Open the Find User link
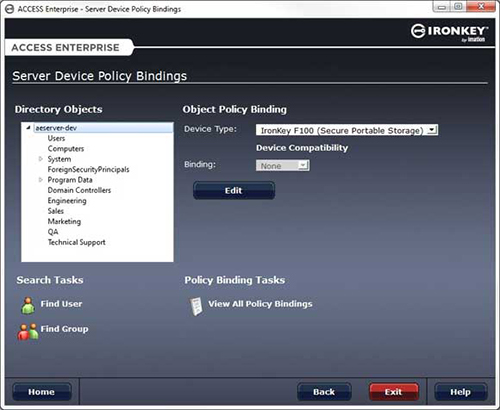Image resolution: width=500 pixels, height=410 pixels. [x=61, y=304]
